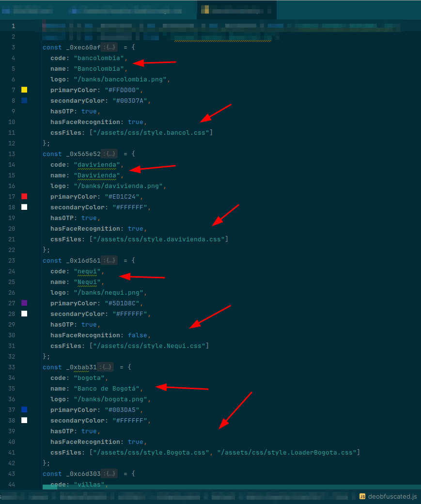The width and height of the screenshot is (421, 504).
Task: Click the JS file icon in status bar
Action: [x=362, y=497]
